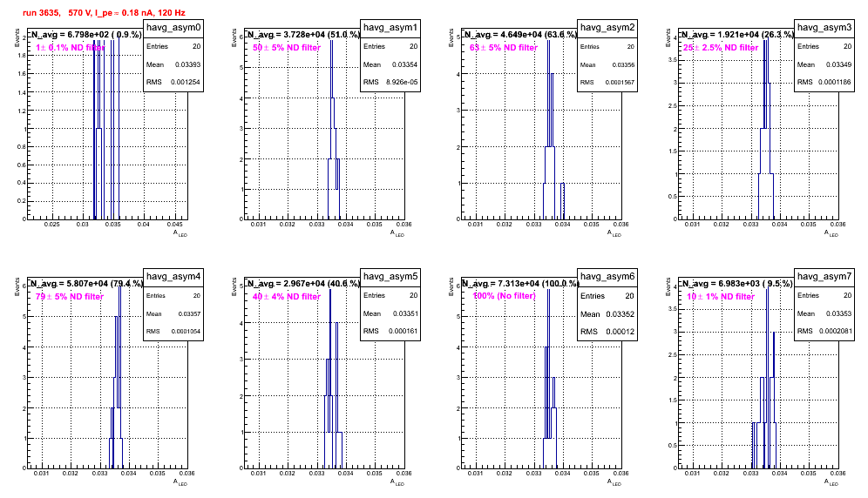Click Entries 20 in havg_asym6 box
The image size is (868, 498).
coord(607,296)
